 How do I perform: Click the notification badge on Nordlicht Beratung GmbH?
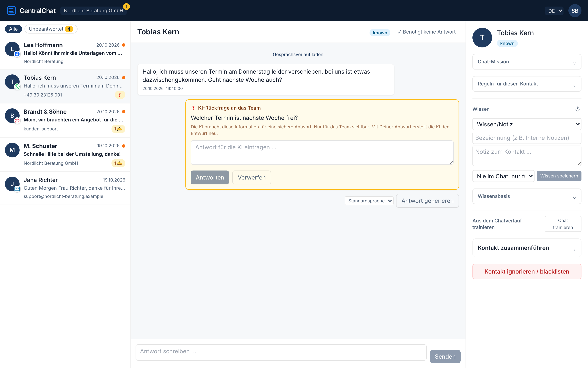(126, 7)
